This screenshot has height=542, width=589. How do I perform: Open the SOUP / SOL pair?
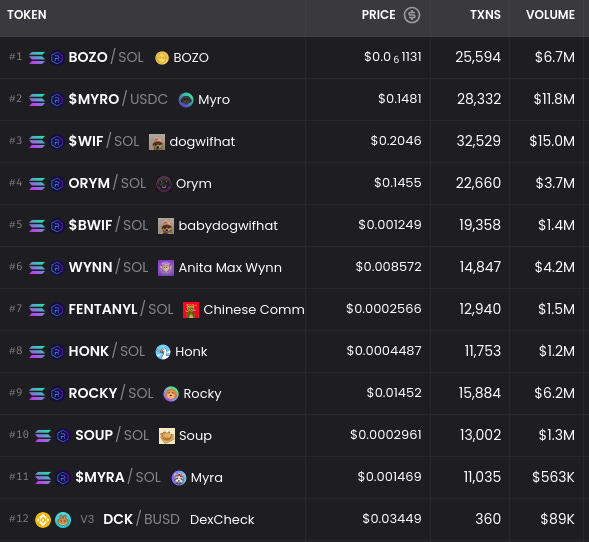click(112, 436)
